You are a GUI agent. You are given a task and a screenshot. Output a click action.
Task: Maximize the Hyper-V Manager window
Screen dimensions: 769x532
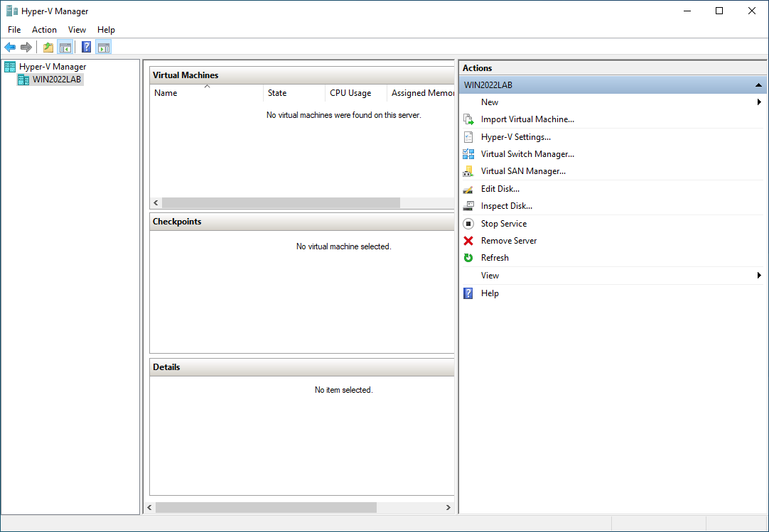pyautogui.click(x=719, y=11)
